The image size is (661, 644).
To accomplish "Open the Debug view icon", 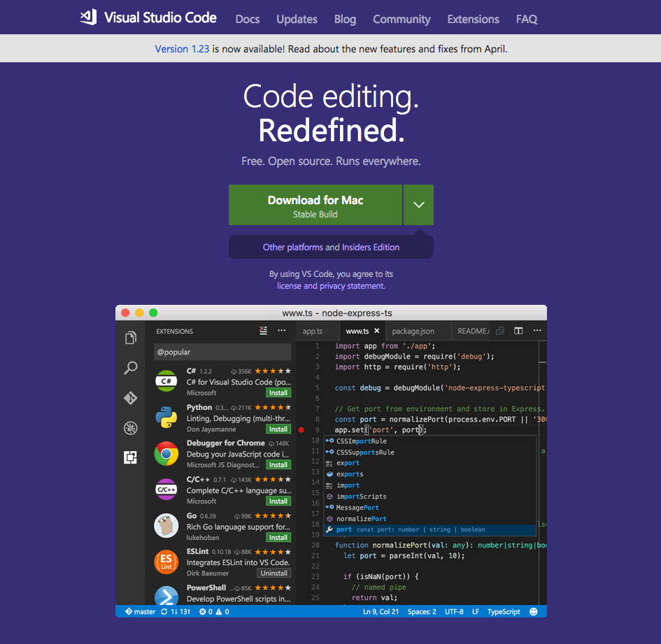I will pyautogui.click(x=130, y=428).
